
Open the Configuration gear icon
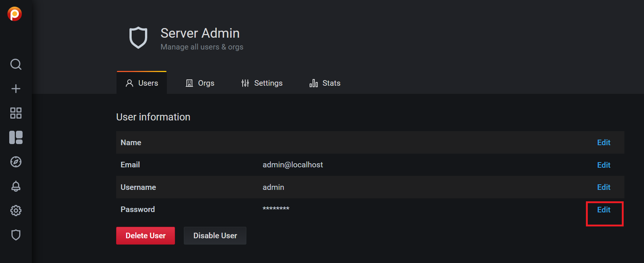tap(16, 211)
